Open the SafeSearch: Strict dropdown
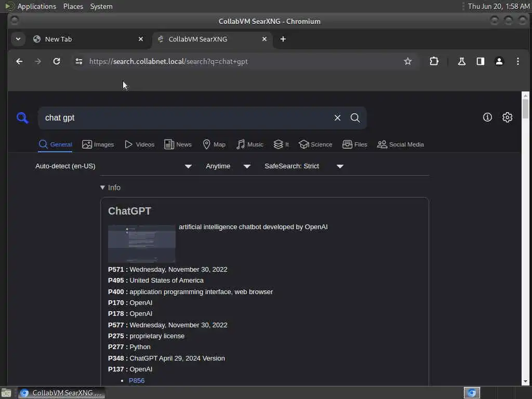532x399 pixels. [x=304, y=166]
